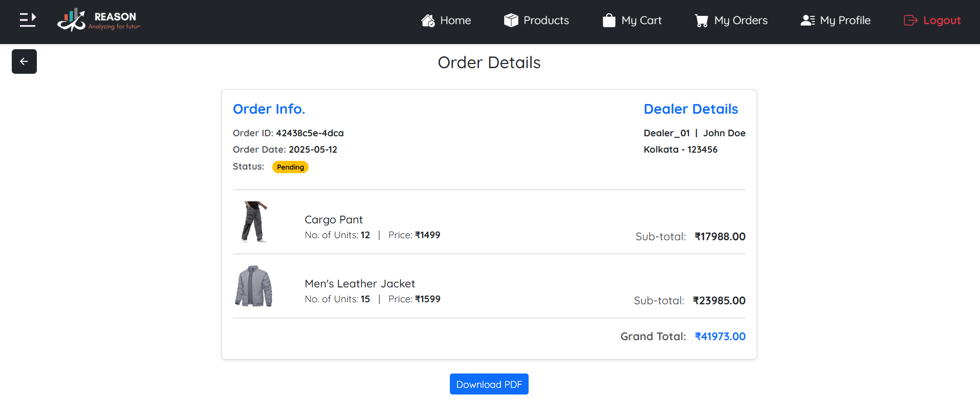
Task: Select the Grand Total amount ₹41973.00
Action: click(x=720, y=337)
